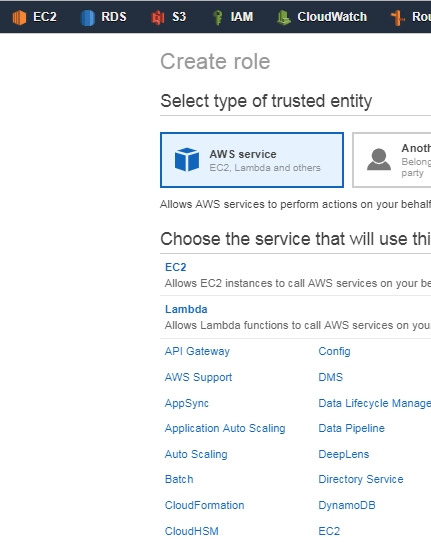431x543 pixels.
Task: Pick AWS Support from the service list
Action: (x=198, y=377)
